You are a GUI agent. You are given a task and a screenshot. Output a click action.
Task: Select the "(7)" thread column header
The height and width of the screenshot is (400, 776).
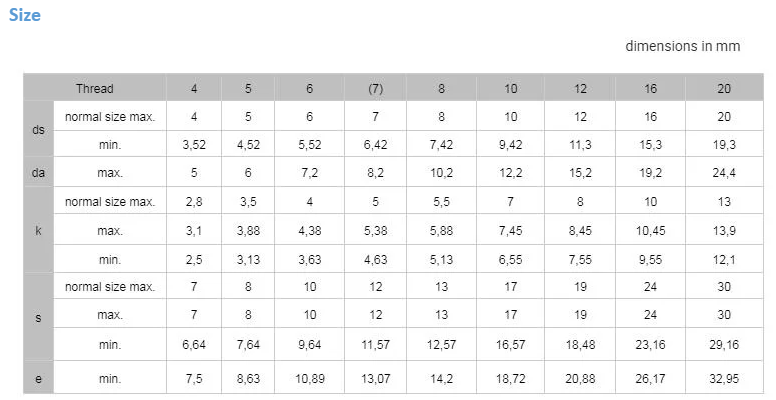click(375, 89)
